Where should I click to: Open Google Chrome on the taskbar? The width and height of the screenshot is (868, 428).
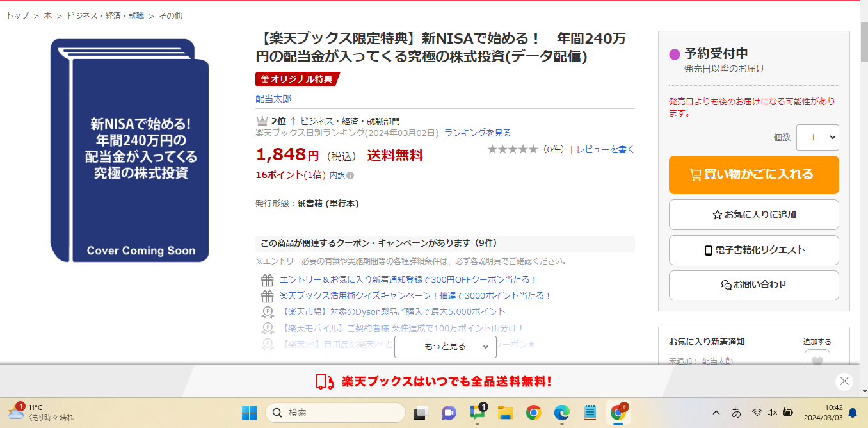tap(534, 413)
